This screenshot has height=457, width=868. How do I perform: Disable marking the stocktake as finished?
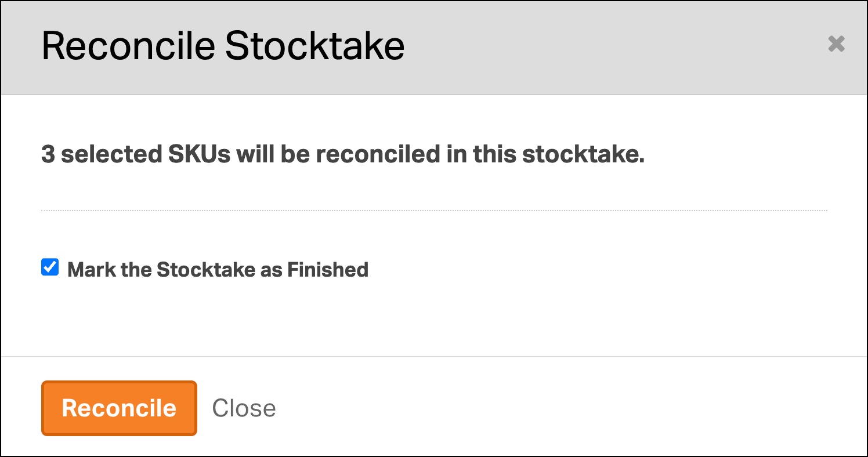pos(50,267)
